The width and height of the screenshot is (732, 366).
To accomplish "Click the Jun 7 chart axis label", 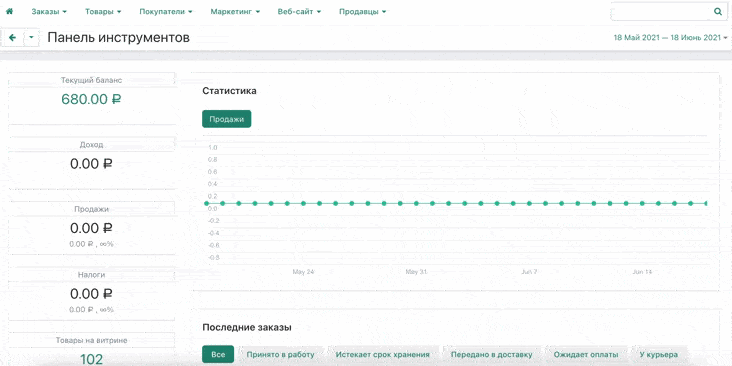I will [x=529, y=272].
